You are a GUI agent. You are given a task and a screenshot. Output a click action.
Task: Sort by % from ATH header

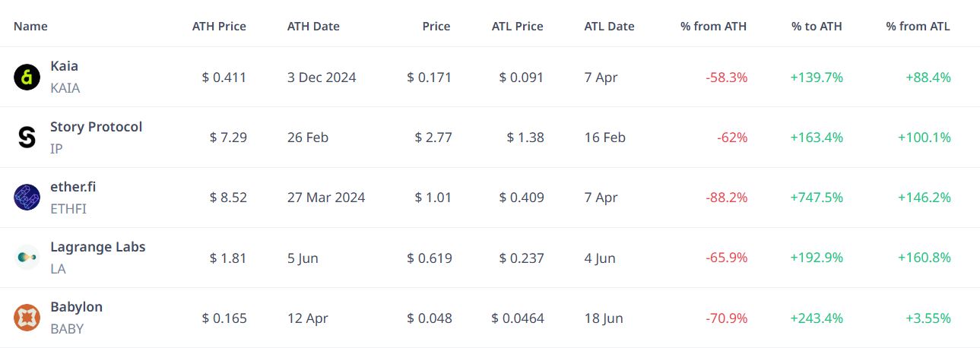tap(713, 26)
